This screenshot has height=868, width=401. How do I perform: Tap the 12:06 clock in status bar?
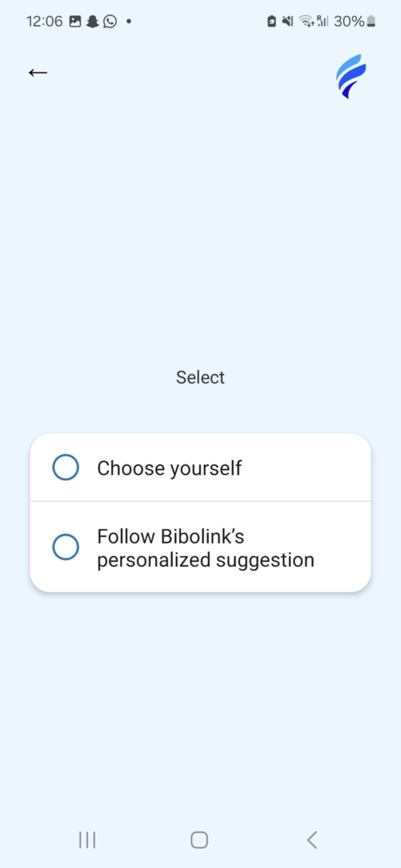(x=44, y=21)
